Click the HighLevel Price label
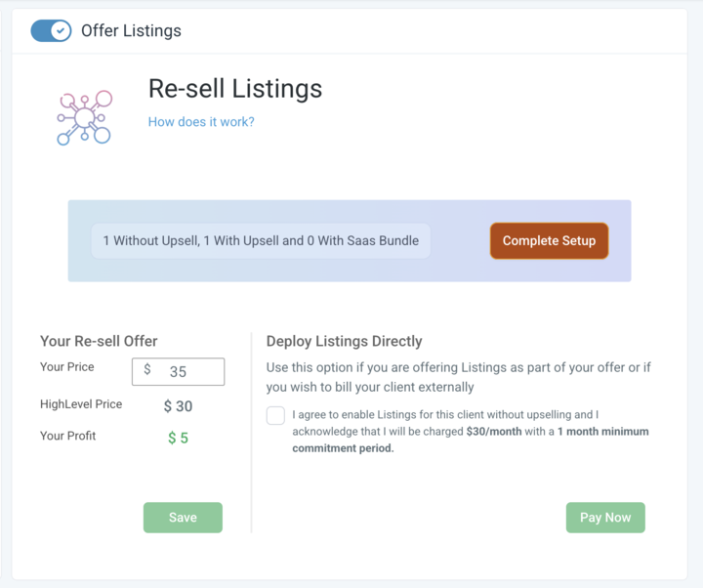The width and height of the screenshot is (703, 588). pos(81,403)
